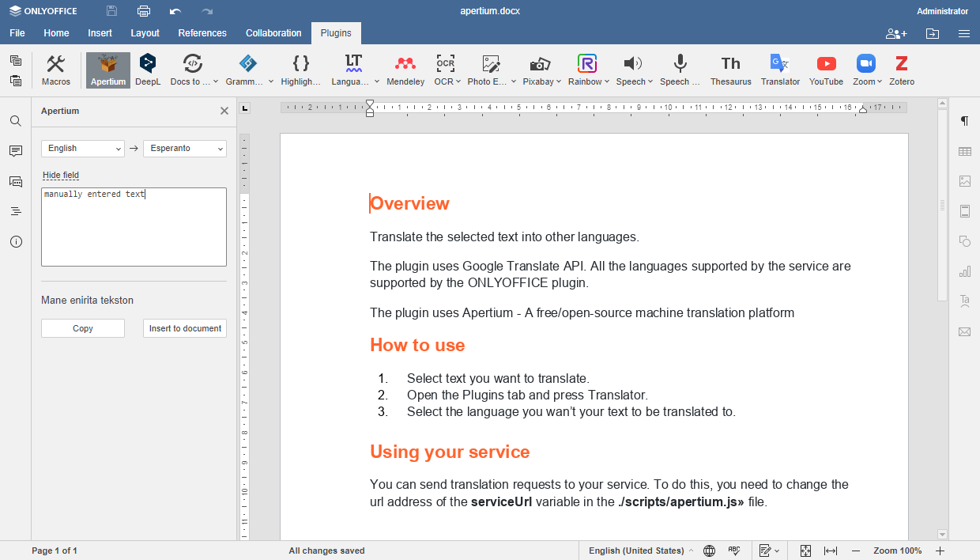Print the document from the title bar

tap(143, 11)
